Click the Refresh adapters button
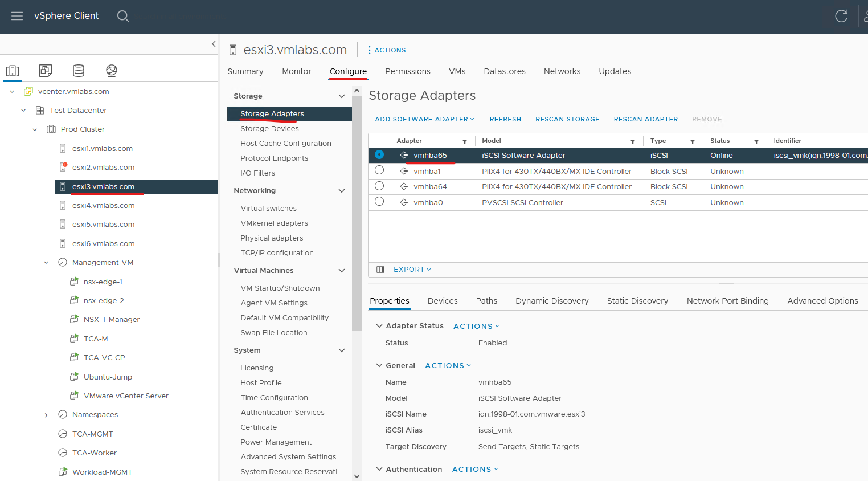Screen dimensions: 868x481 tap(505, 119)
